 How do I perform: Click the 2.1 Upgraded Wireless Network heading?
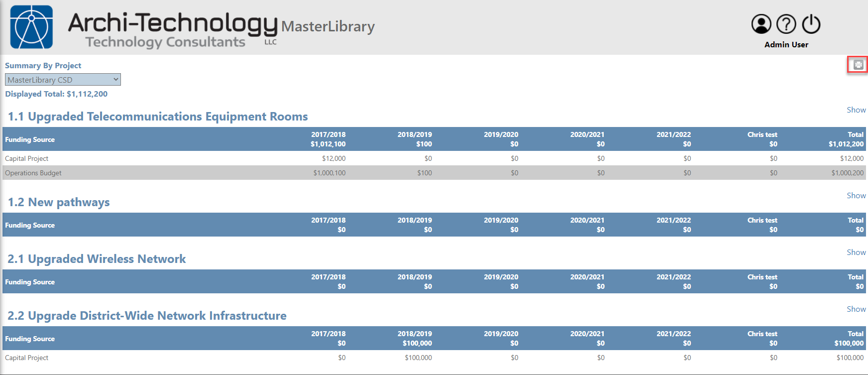coord(97,259)
